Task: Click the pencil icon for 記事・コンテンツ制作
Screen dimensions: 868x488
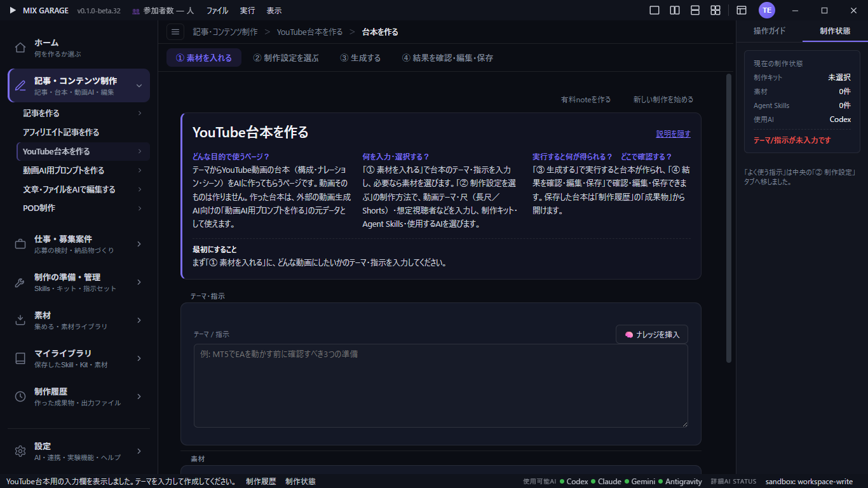Action: coord(20,86)
